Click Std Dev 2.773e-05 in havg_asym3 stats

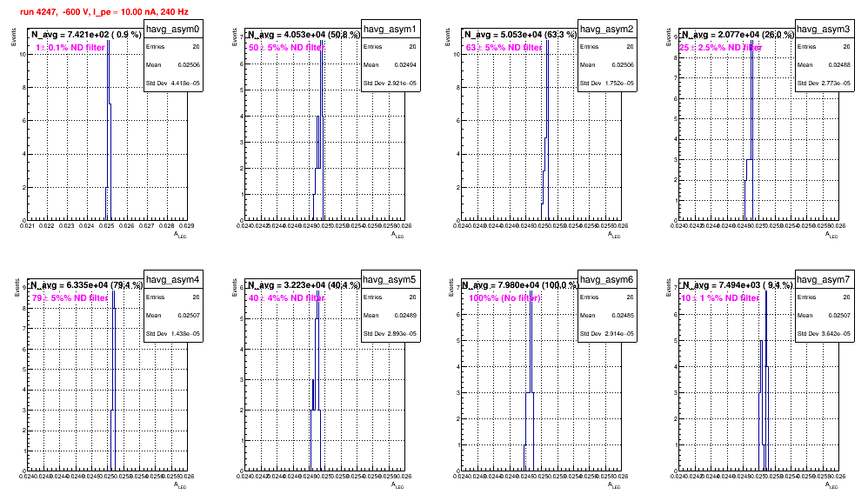point(824,83)
